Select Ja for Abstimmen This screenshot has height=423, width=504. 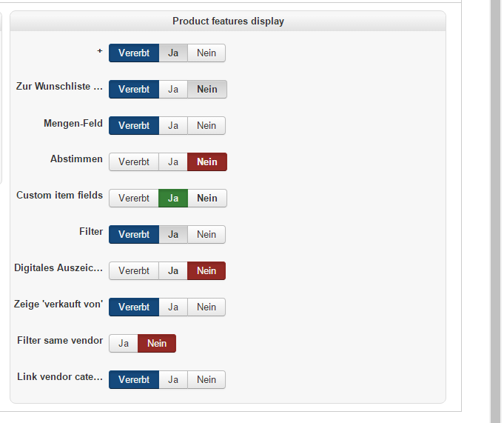(x=173, y=162)
